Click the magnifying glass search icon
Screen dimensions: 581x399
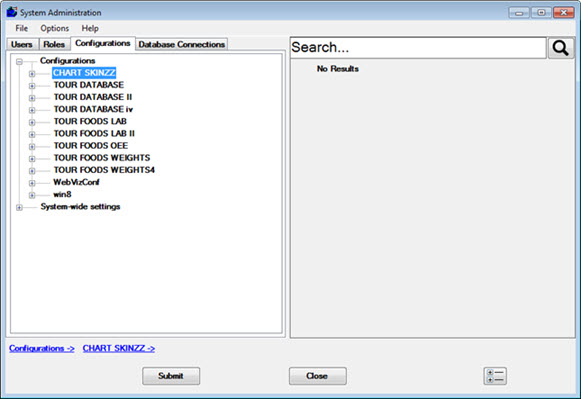561,48
